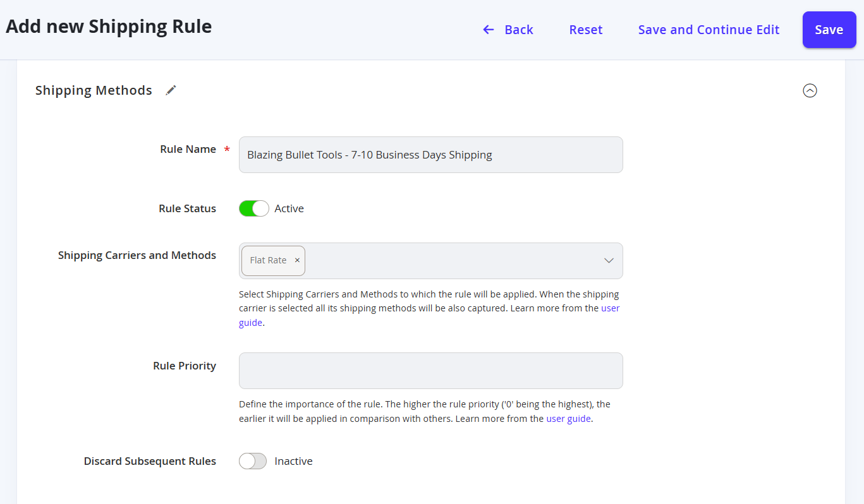Click the Shipping Methods section heading

pos(94,90)
